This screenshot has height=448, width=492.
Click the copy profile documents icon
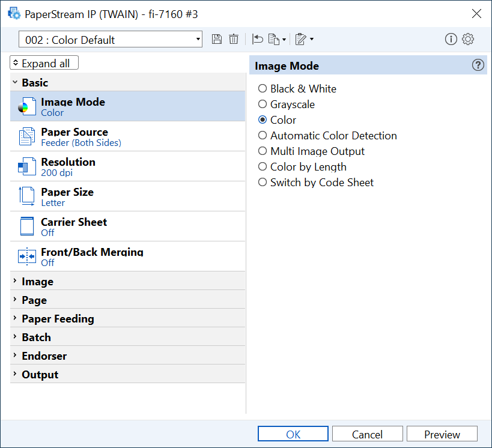coord(274,39)
